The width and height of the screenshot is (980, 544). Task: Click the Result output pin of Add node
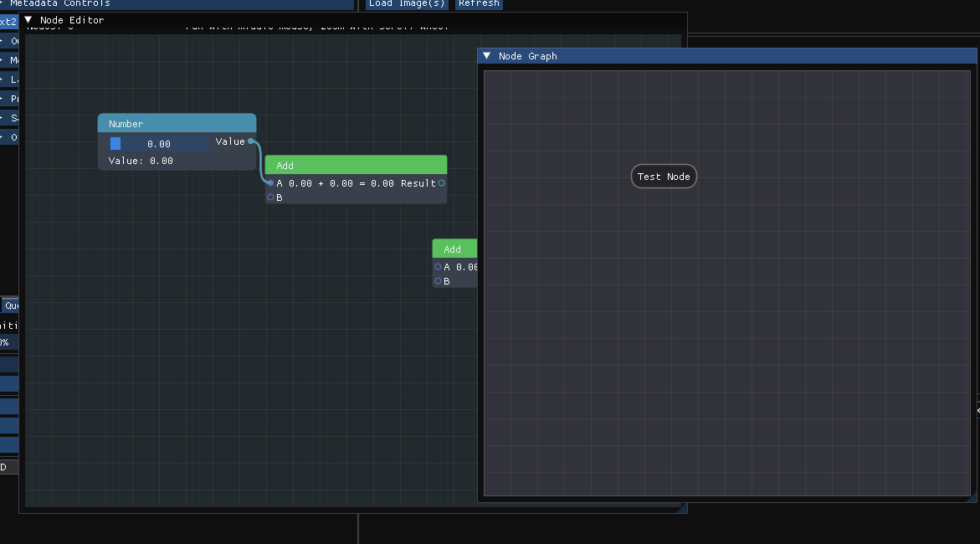(x=441, y=183)
